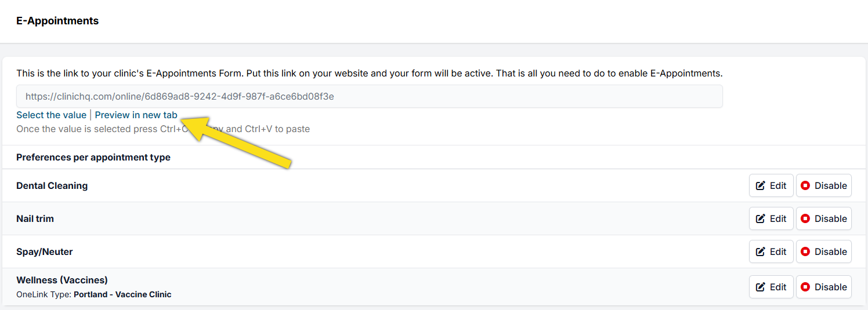Open "Preview in new tab" link

(136, 115)
